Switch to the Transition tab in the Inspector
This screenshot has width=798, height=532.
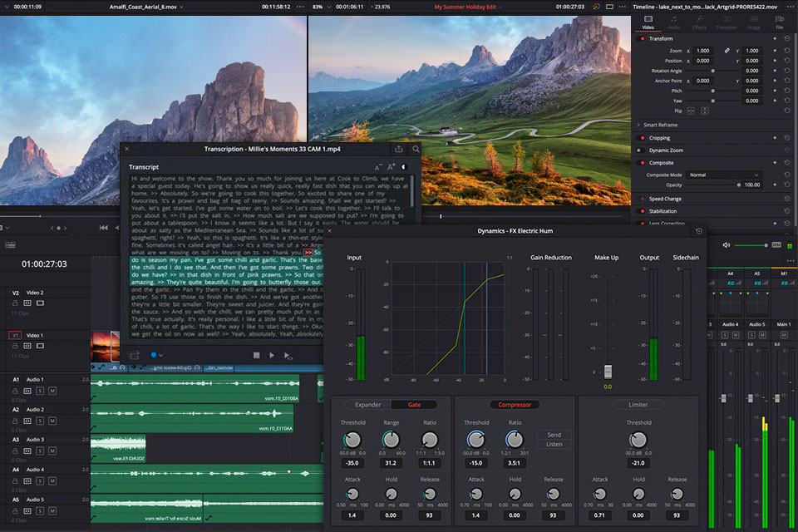click(x=727, y=22)
